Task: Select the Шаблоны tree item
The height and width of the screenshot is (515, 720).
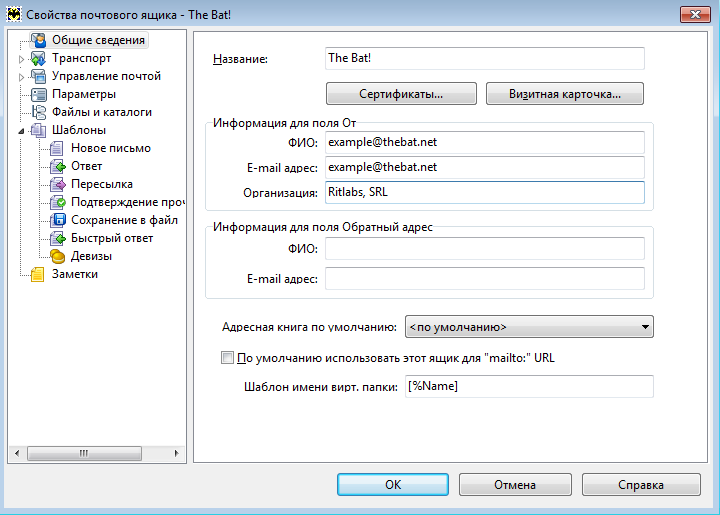Action: pos(79,130)
